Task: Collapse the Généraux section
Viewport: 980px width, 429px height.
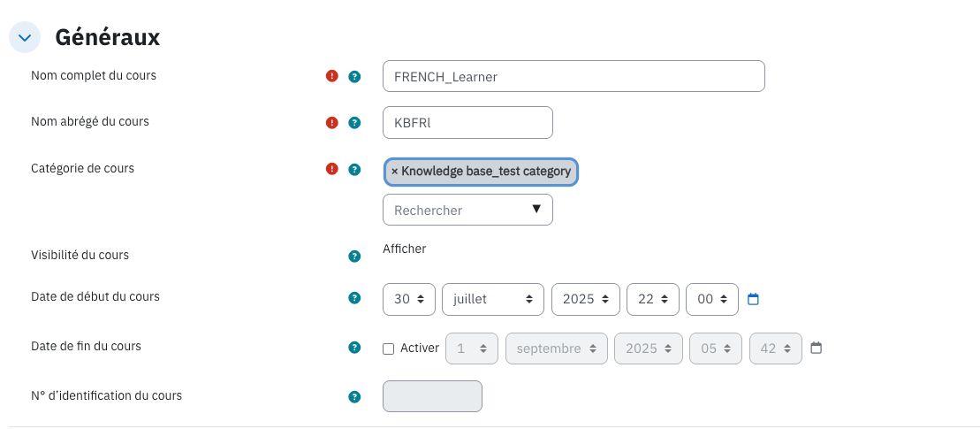Action: pyautogui.click(x=25, y=37)
